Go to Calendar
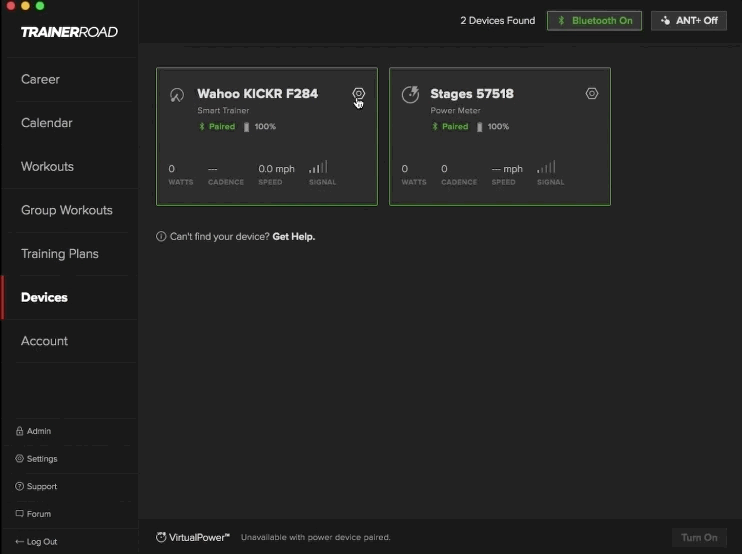This screenshot has height=554, width=742. tap(47, 123)
